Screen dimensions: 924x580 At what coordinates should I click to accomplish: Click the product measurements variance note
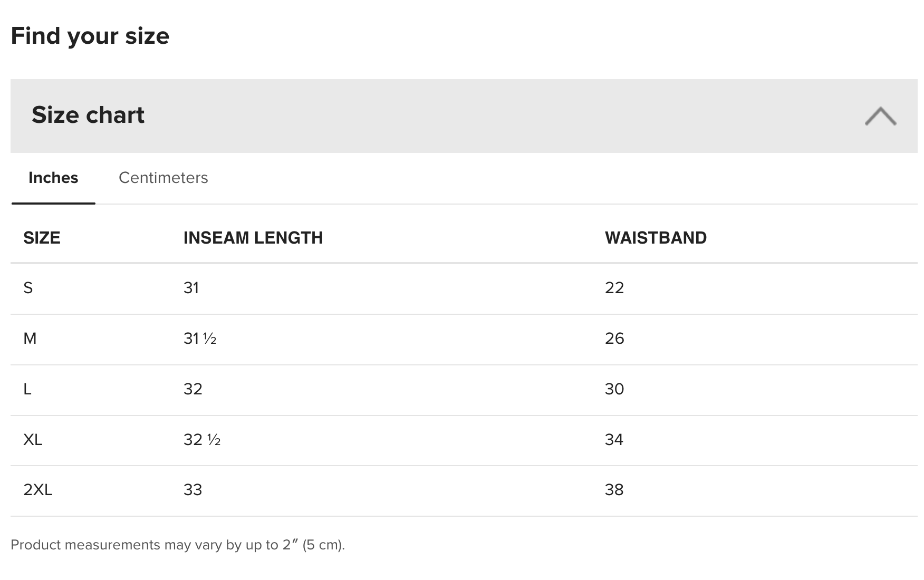pos(178,545)
